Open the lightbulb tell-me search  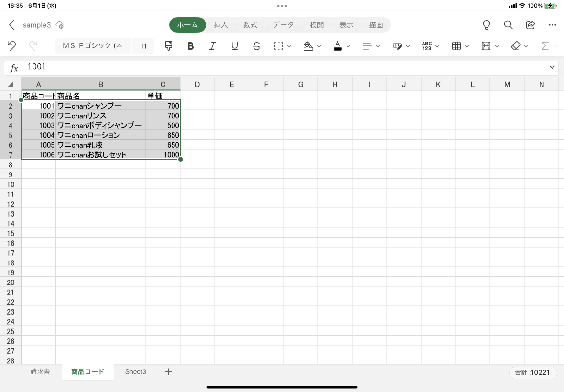[x=486, y=25]
